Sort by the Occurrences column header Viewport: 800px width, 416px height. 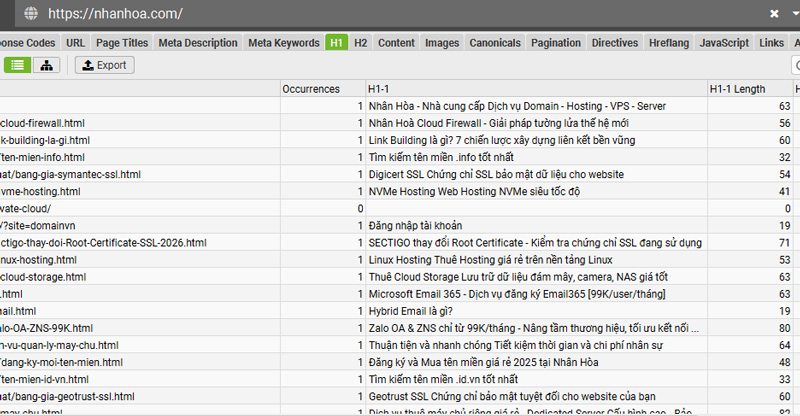311,89
